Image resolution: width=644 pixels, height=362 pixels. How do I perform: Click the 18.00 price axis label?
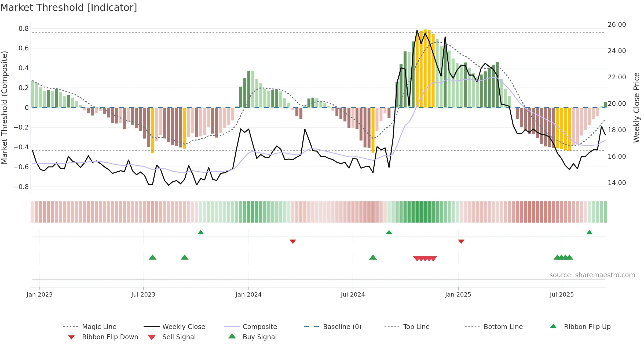point(617,130)
